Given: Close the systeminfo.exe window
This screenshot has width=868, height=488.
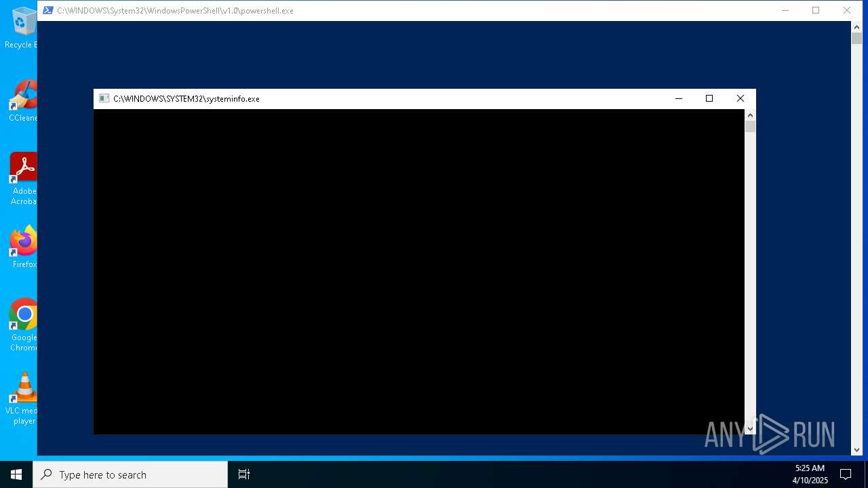Looking at the screenshot, I should (x=741, y=98).
